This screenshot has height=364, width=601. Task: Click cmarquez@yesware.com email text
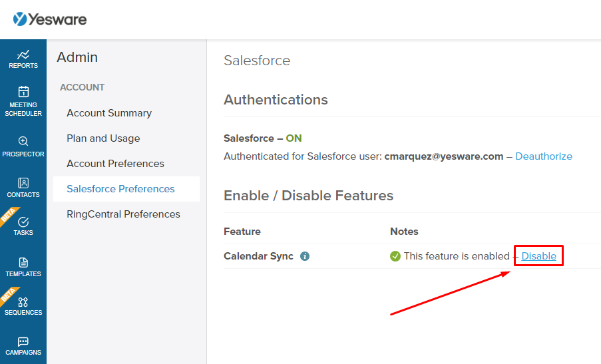(444, 156)
